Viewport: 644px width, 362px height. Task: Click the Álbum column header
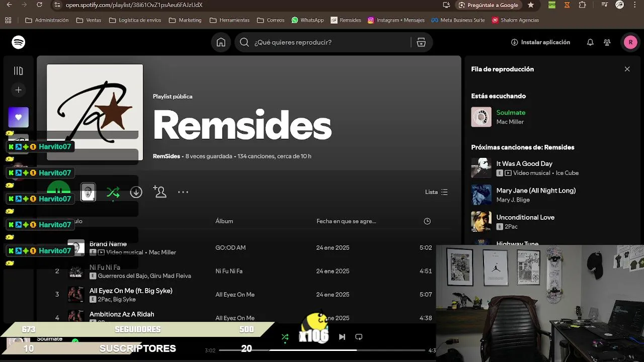[x=224, y=221]
